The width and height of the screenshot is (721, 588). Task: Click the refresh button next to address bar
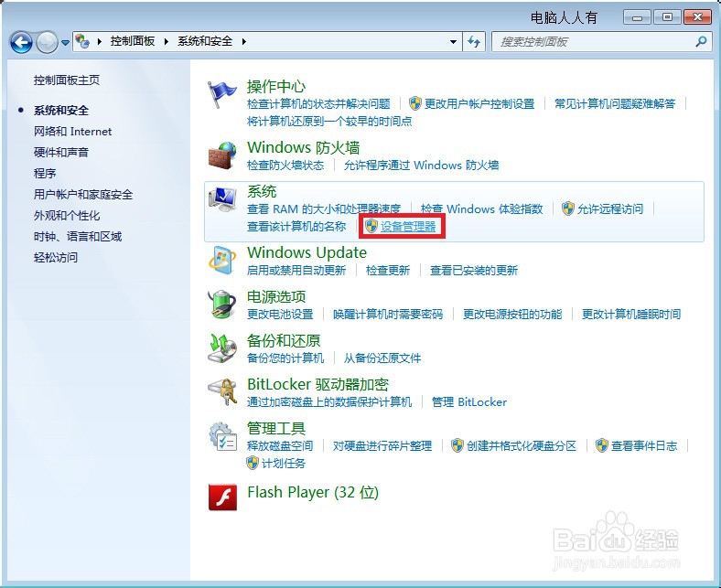pos(474,42)
